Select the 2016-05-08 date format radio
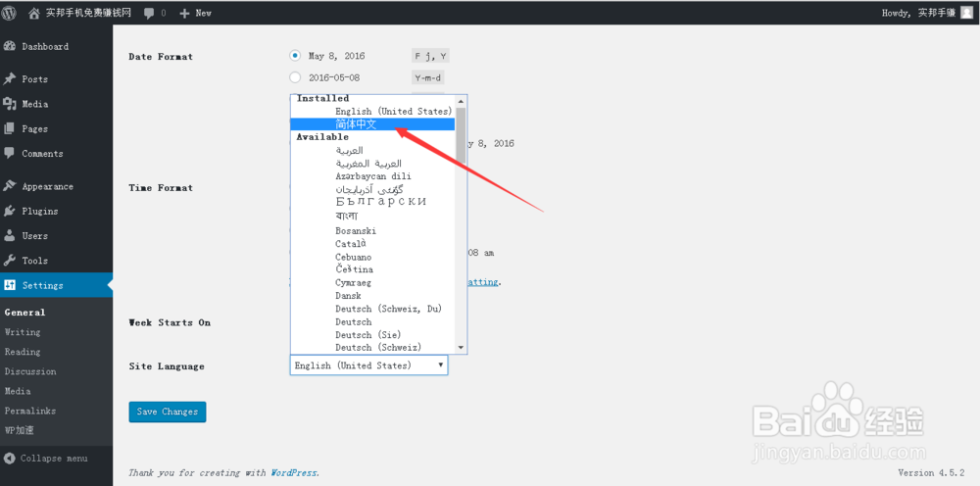The image size is (980, 486). click(295, 77)
